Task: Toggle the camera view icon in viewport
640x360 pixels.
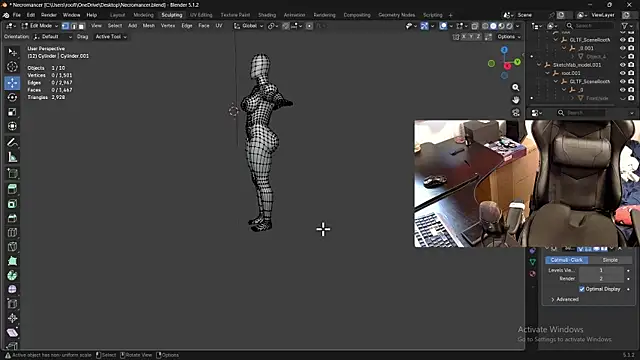Action: point(516,112)
